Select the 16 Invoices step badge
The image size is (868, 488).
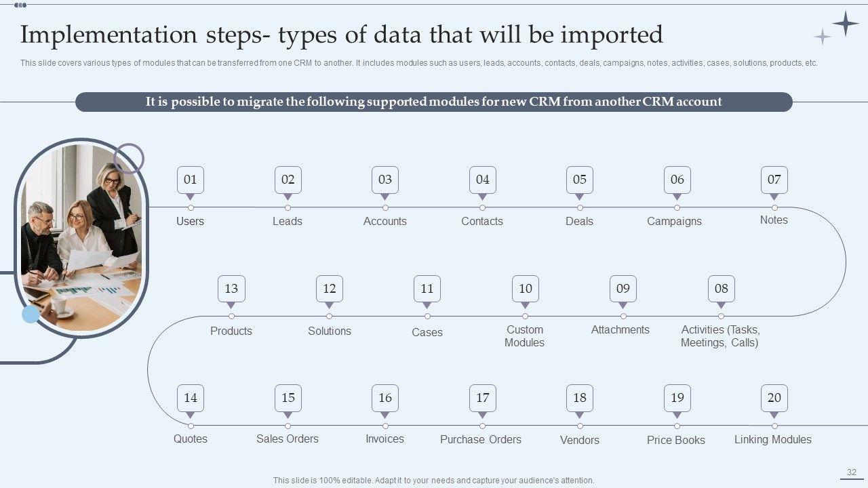385,398
